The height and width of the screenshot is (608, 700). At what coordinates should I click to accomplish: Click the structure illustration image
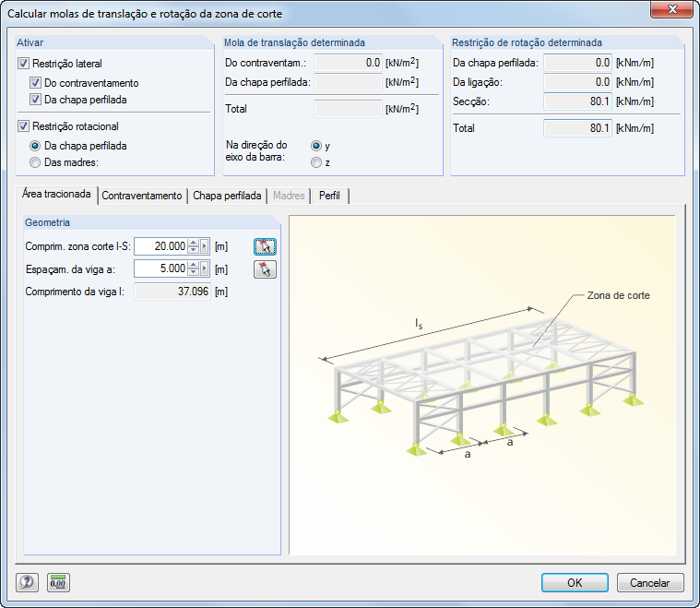click(482, 386)
